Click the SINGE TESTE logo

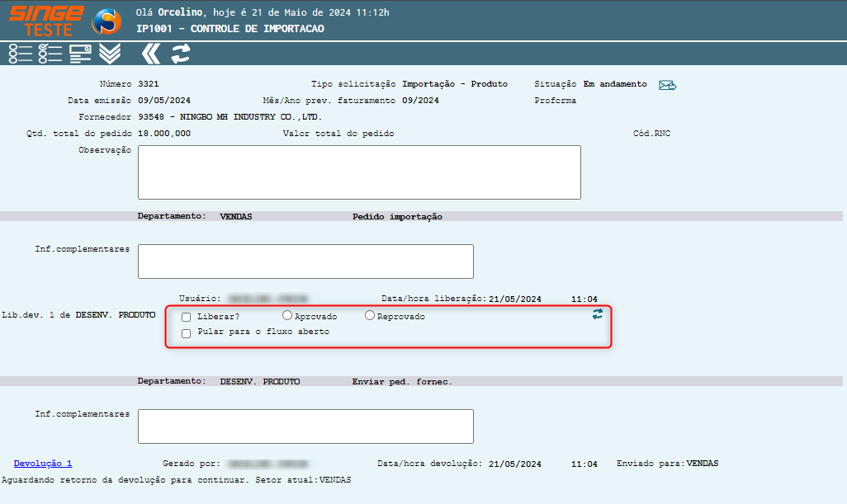(46, 21)
